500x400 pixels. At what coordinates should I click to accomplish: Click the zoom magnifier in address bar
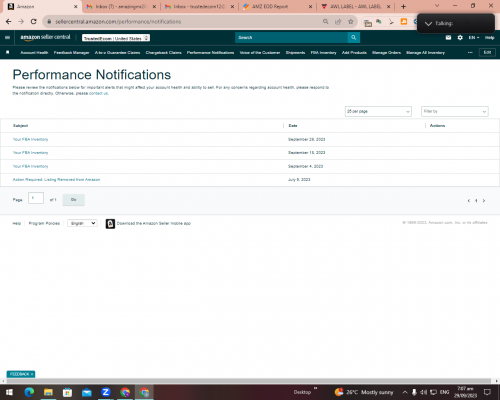(x=325, y=22)
